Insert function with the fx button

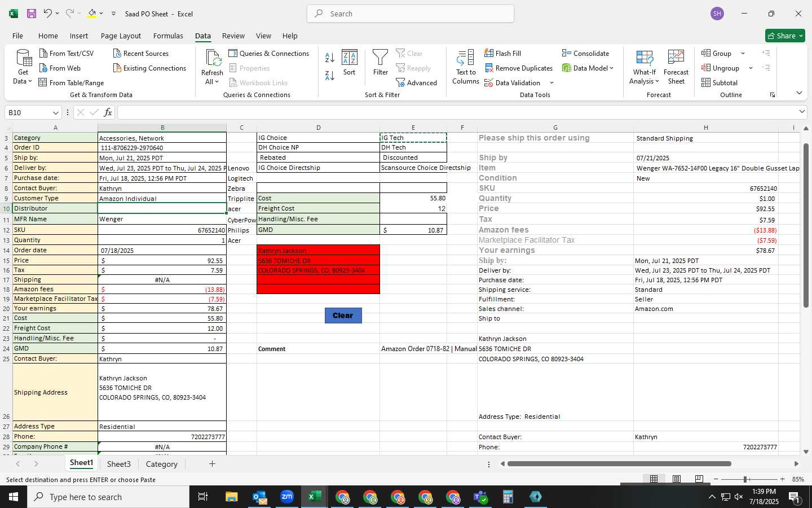(108, 112)
